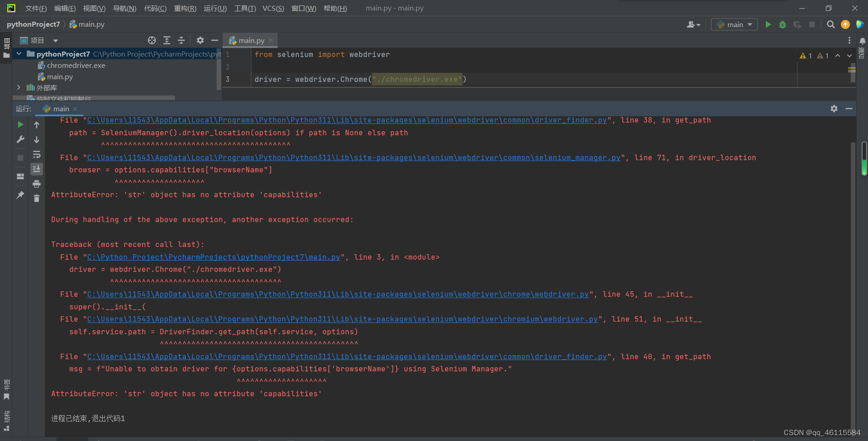
Task: Toggle scroll-to-end in the console output
Action: (x=37, y=169)
